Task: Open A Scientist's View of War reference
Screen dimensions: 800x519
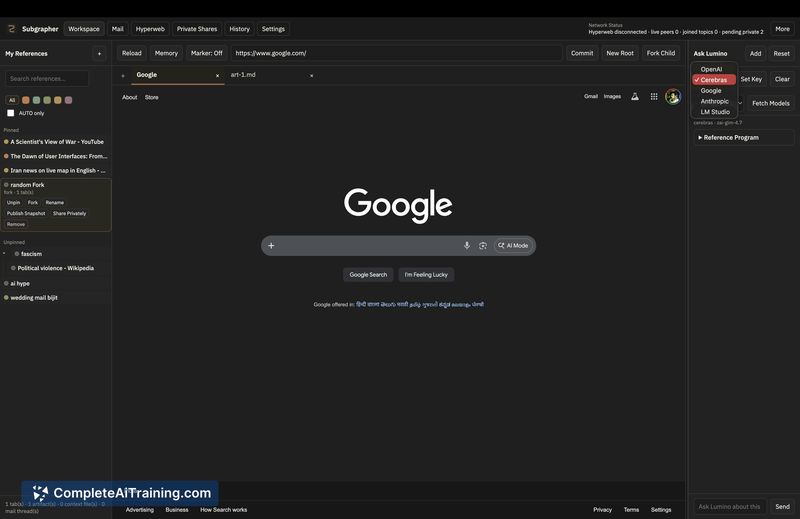Action: coord(56,142)
